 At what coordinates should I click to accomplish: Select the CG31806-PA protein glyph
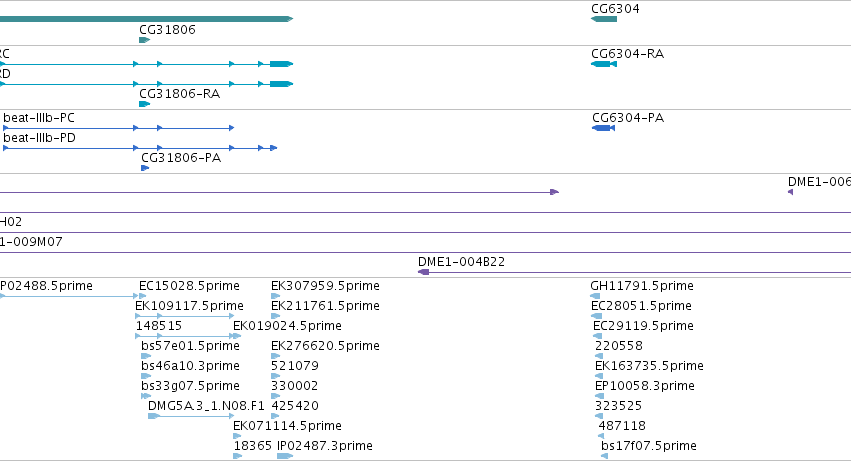tap(145, 168)
